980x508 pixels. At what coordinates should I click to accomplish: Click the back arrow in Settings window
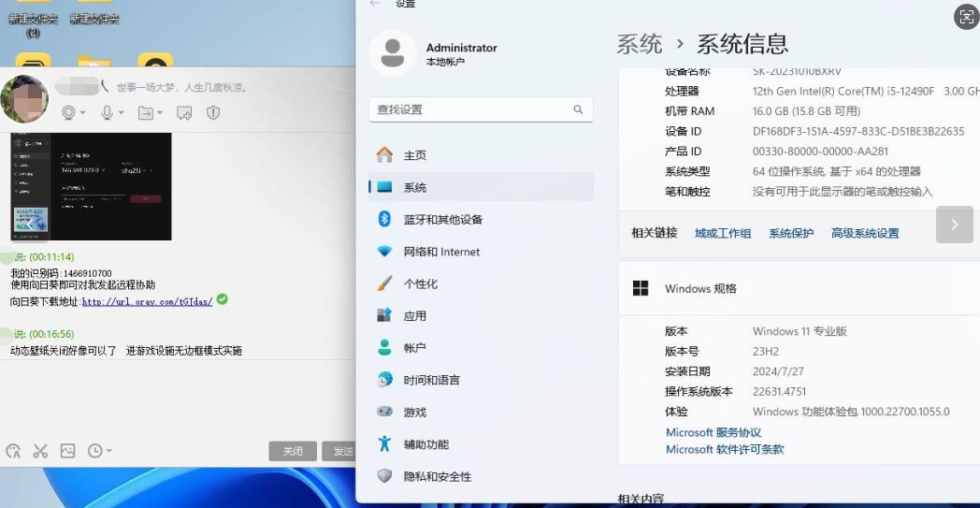click(x=375, y=4)
